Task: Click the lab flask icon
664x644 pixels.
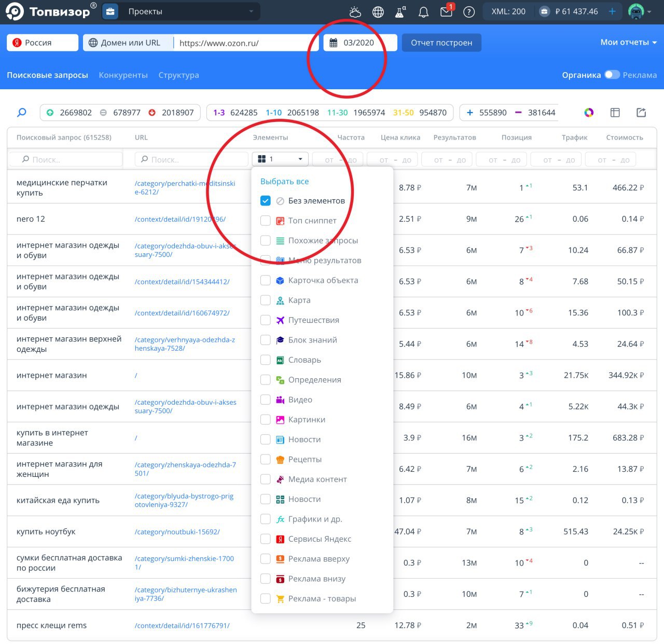Action: (x=400, y=12)
